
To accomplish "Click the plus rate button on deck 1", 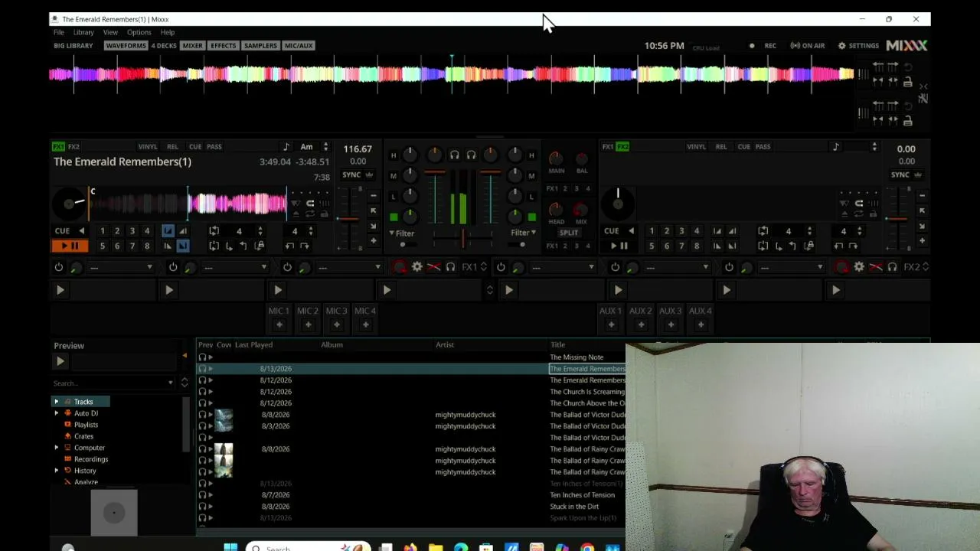I will 374,240.
